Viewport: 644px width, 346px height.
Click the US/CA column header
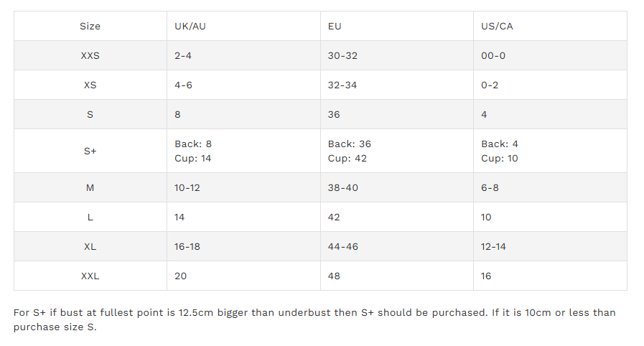tap(497, 27)
